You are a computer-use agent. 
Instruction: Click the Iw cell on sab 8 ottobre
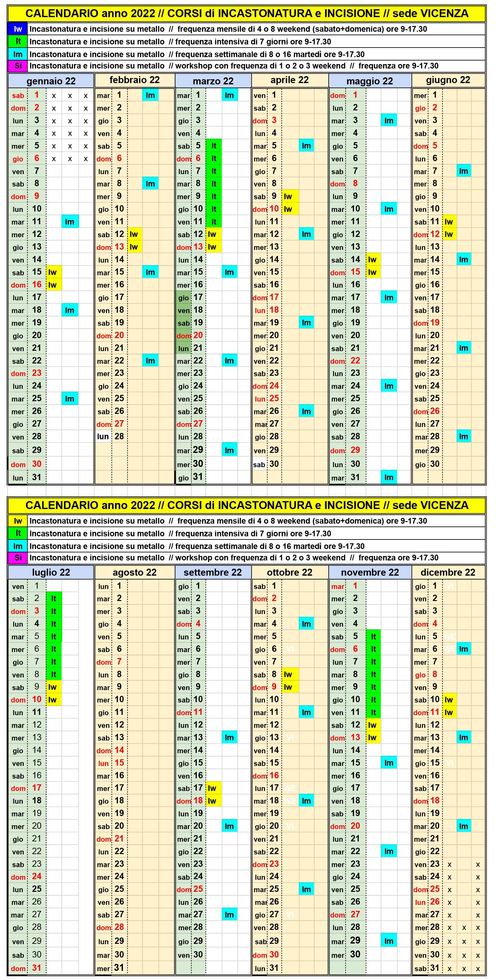290,674
